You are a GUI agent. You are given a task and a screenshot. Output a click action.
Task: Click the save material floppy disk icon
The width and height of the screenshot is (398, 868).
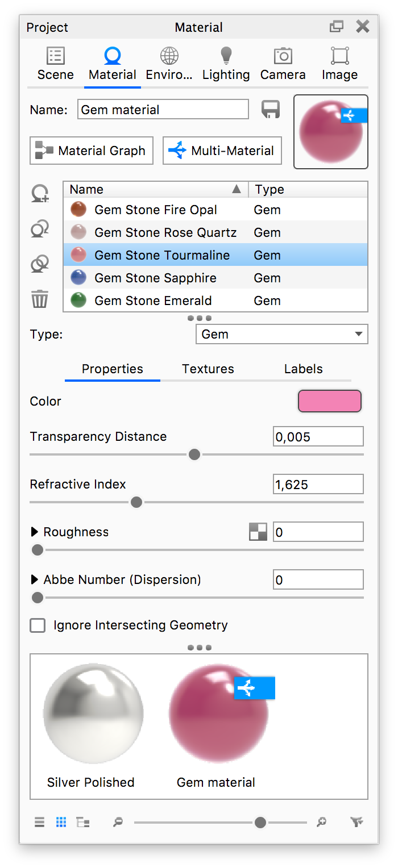[271, 109]
